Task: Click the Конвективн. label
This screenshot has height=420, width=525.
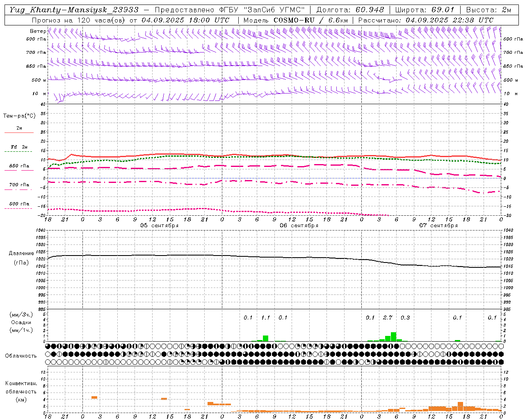Action: 21,383
